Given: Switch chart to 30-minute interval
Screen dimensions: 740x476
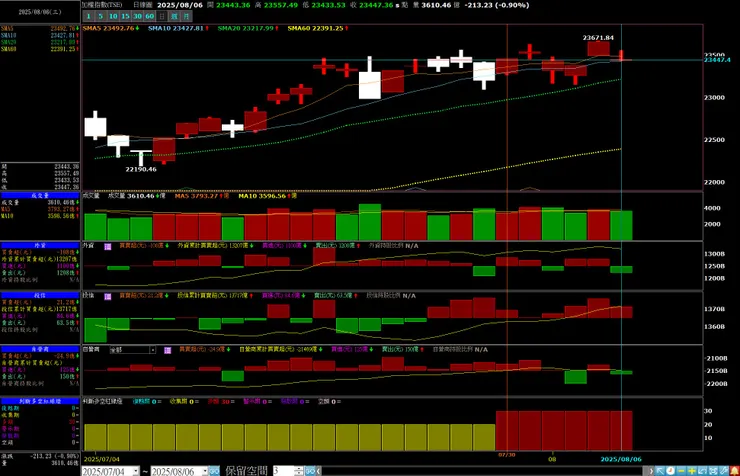Looking at the screenshot, I should click(137, 16).
